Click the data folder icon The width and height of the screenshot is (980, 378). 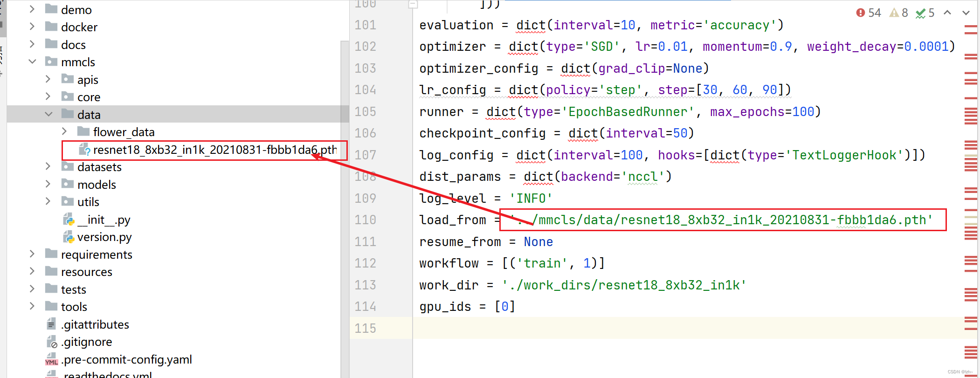(68, 114)
